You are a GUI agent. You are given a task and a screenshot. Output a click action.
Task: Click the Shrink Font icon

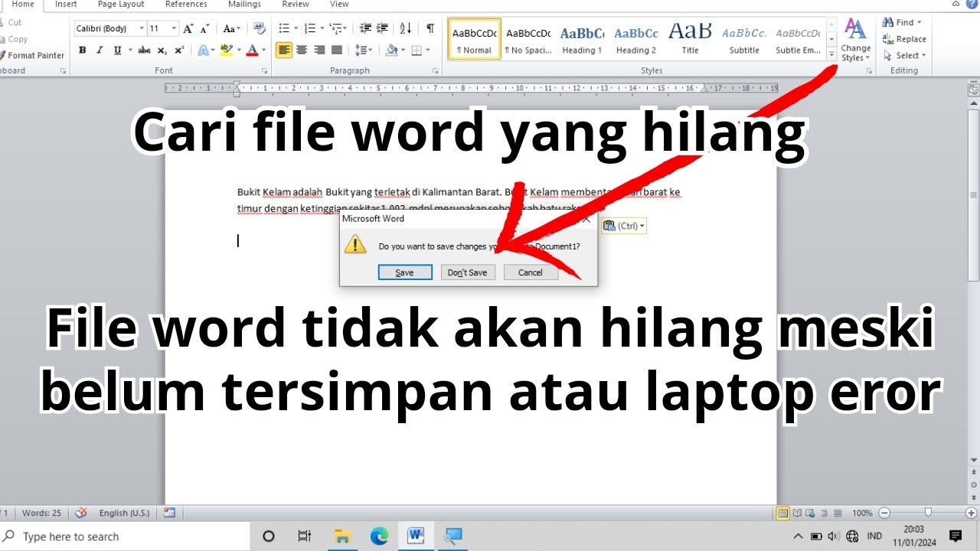click(x=204, y=28)
